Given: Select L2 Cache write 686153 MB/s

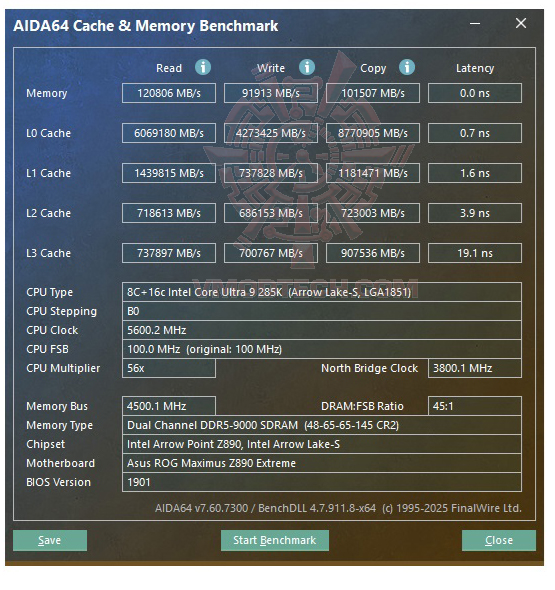Looking at the screenshot, I should (271, 213).
